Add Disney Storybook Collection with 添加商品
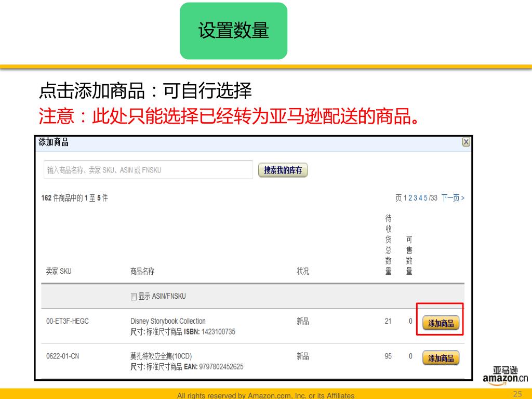 point(441,323)
